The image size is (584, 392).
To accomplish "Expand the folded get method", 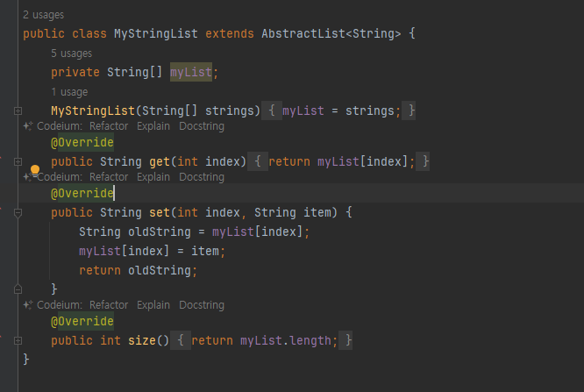I will [18, 161].
